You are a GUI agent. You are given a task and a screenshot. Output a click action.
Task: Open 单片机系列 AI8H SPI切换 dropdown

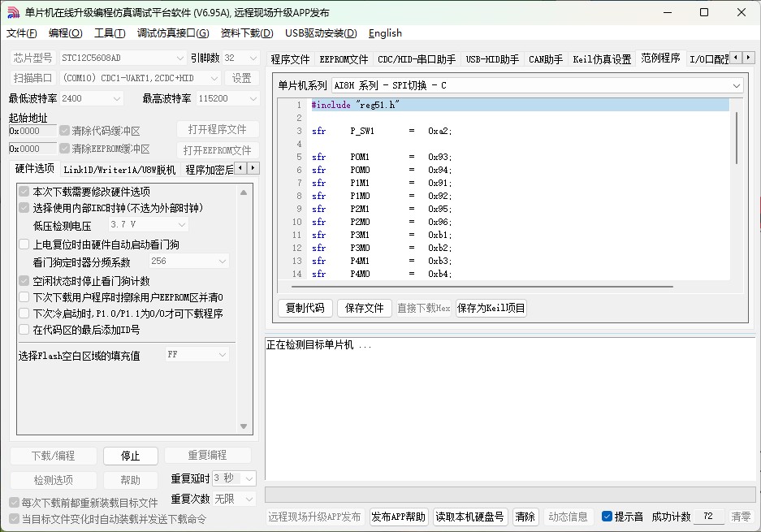coord(538,85)
